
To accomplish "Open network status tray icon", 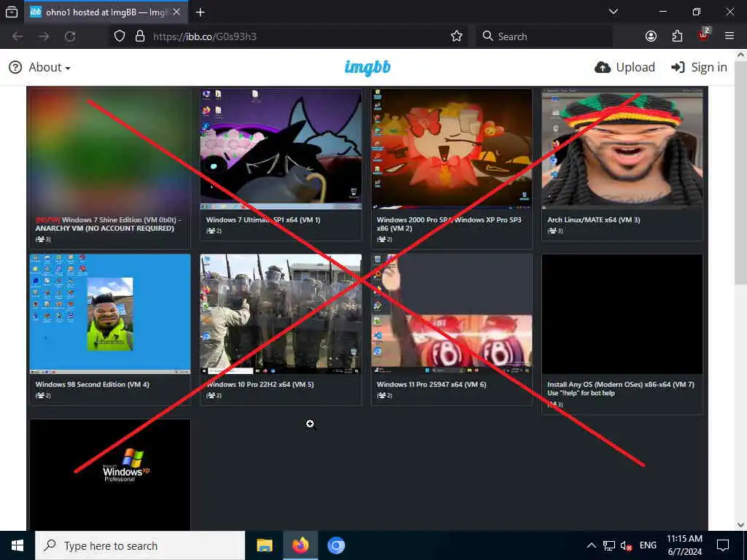I will [x=609, y=545].
